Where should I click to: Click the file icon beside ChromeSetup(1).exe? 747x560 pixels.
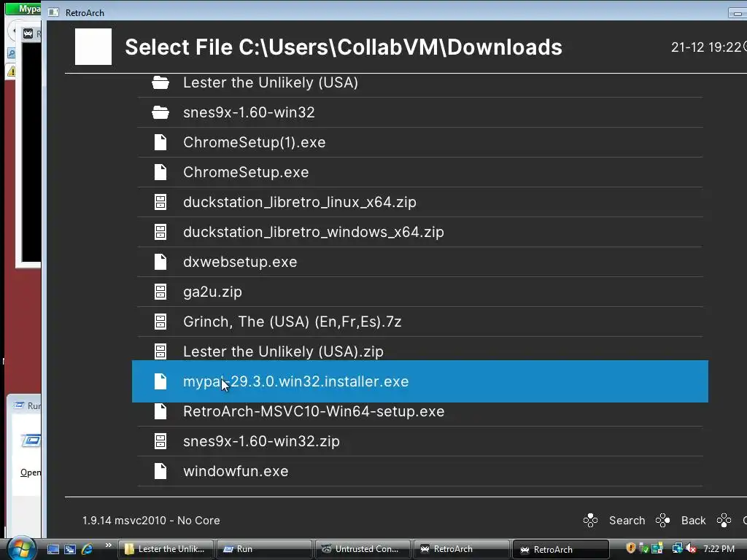pyautogui.click(x=160, y=142)
